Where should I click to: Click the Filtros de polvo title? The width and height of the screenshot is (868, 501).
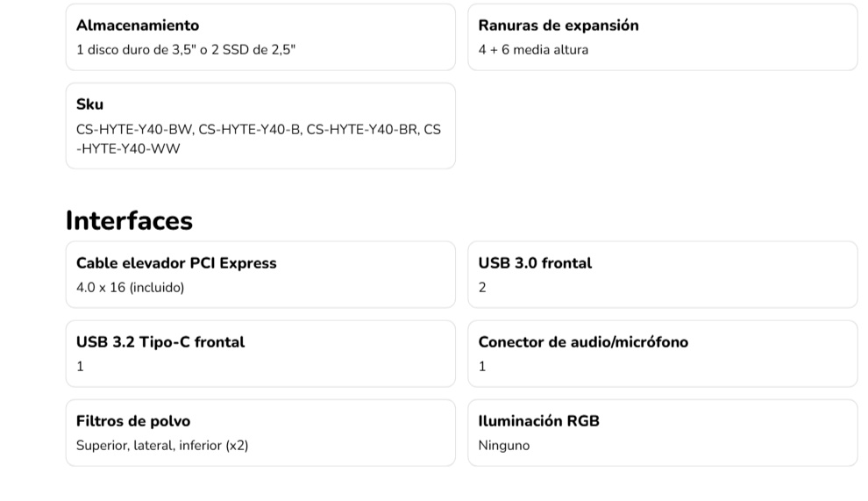coord(133,421)
